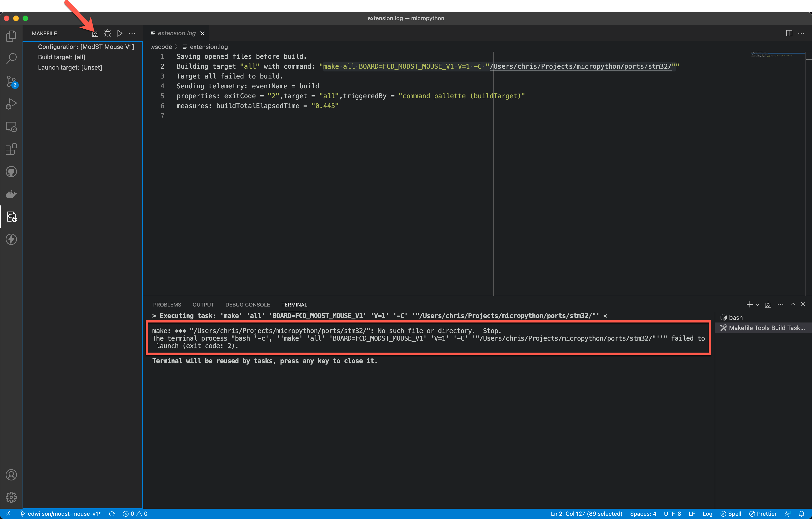Toggle Spell checker in status bar

click(731, 514)
